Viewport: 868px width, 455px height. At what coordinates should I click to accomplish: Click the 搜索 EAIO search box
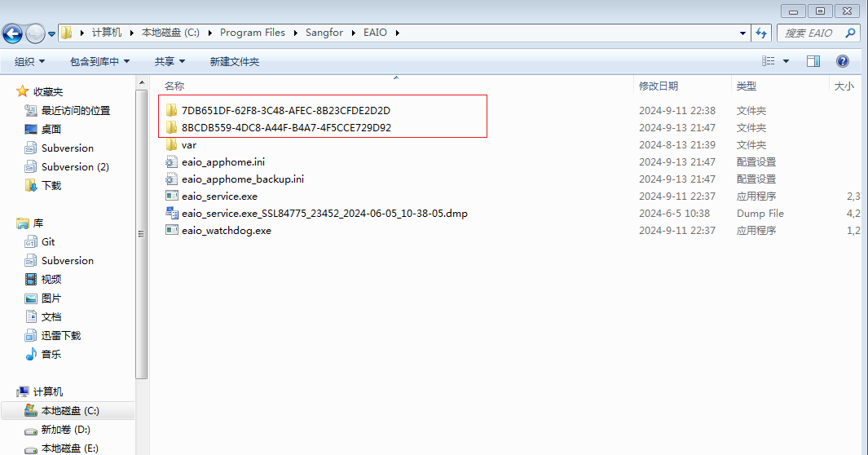coord(813,33)
